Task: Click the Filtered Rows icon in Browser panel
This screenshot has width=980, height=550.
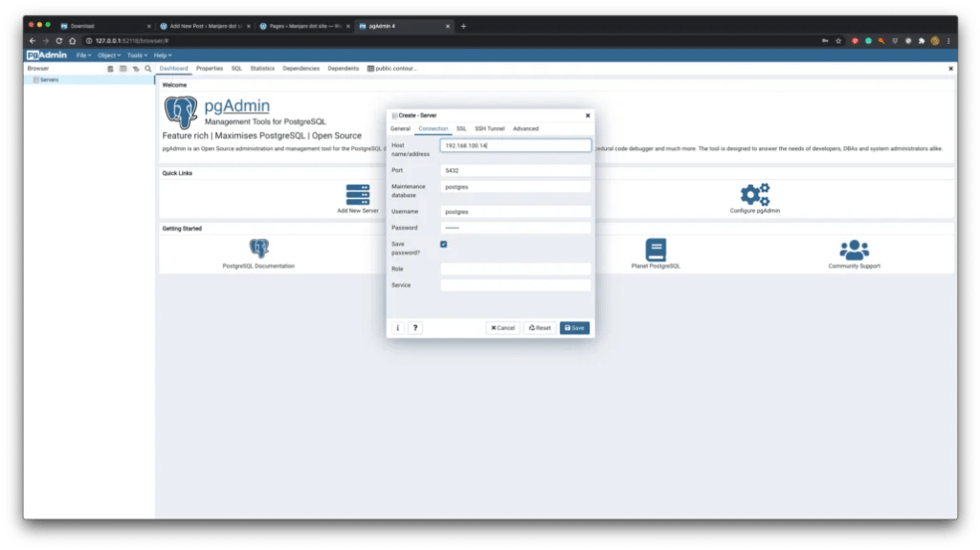Action: click(x=136, y=69)
